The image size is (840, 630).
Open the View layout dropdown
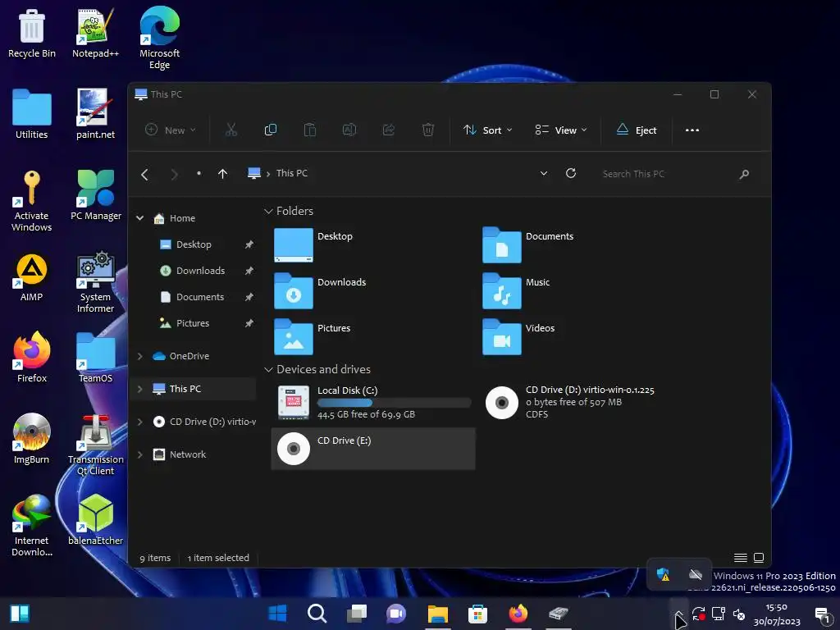tap(561, 130)
